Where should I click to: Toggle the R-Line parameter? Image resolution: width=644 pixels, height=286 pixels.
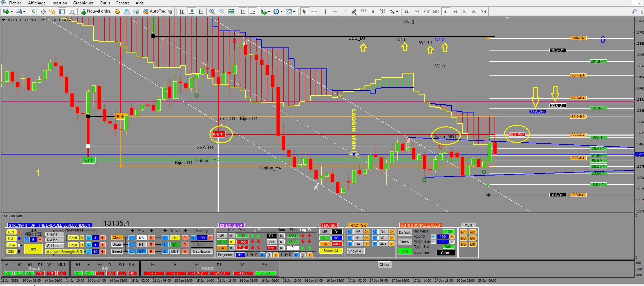55,240
